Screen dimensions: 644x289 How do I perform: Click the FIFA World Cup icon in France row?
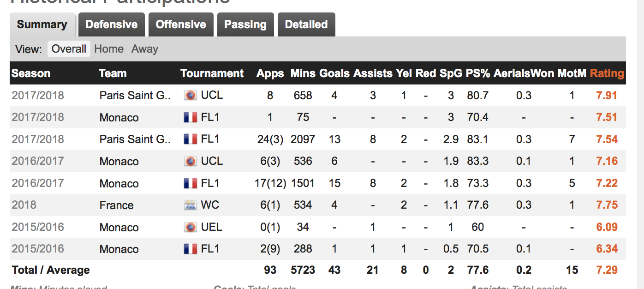(x=190, y=205)
